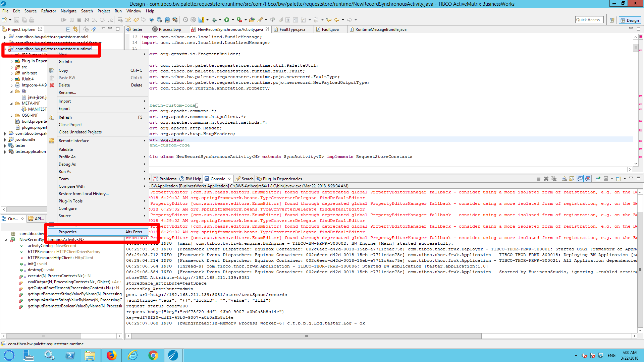Image resolution: width=644 pixels, height=362 pixels.
Task: Click Clear Console icon
Action: coord(564,179)
